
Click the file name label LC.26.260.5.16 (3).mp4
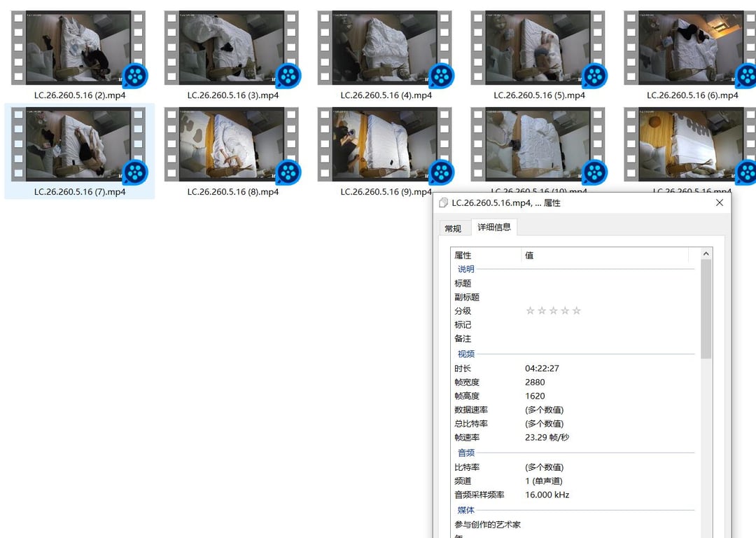point(233,95)
